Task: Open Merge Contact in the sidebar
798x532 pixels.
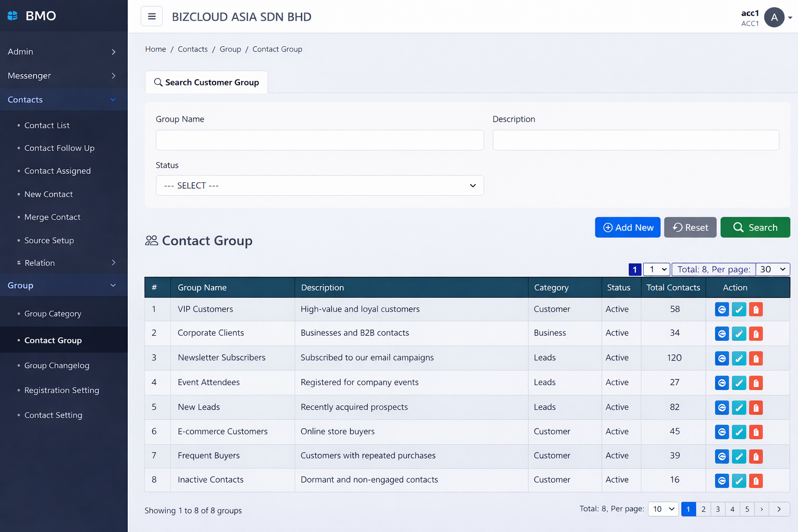Action: [x=52, y=217]
